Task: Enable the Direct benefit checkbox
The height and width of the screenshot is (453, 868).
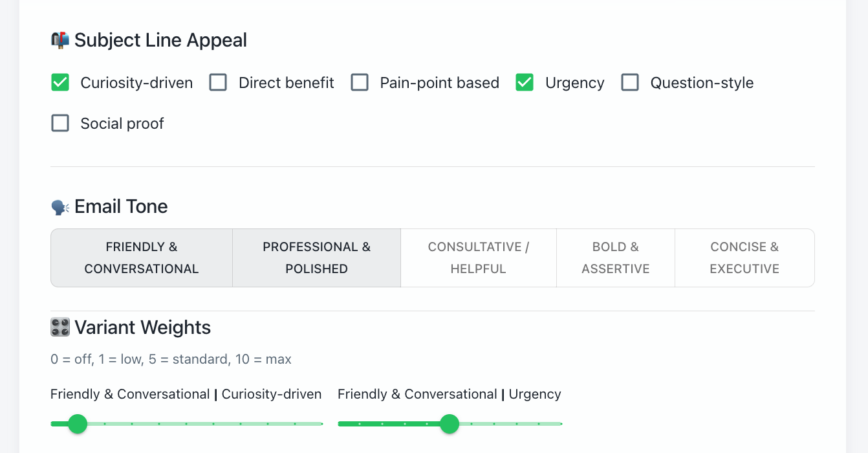Action: [218, 82]
